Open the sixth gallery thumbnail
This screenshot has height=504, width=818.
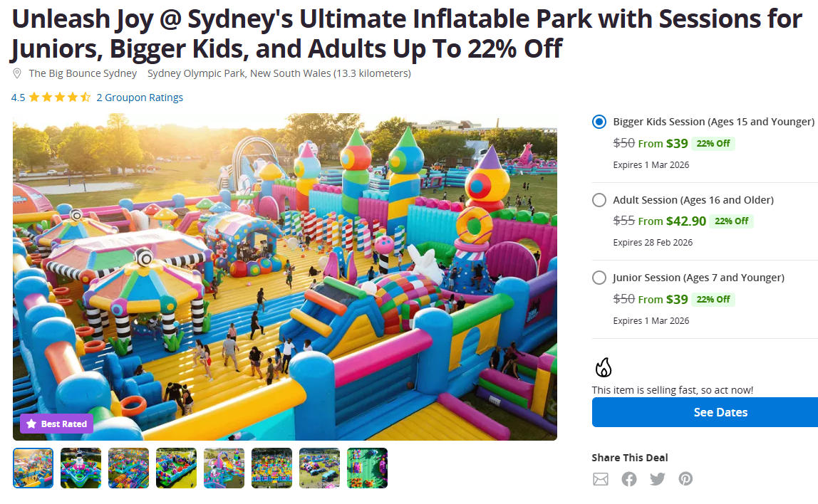pyautogui.click(x=271, y=468)
